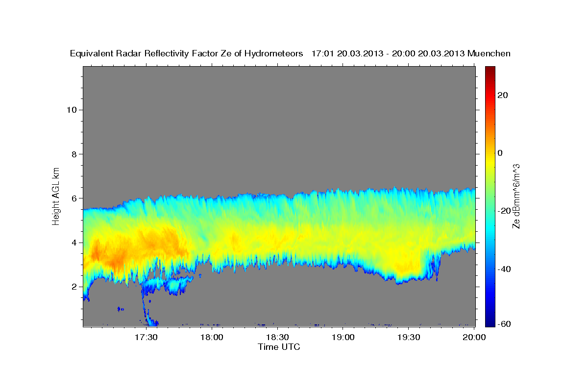588x392 pixels.
Task: Click the colorbar label '-60'
Action: point(504,323)
